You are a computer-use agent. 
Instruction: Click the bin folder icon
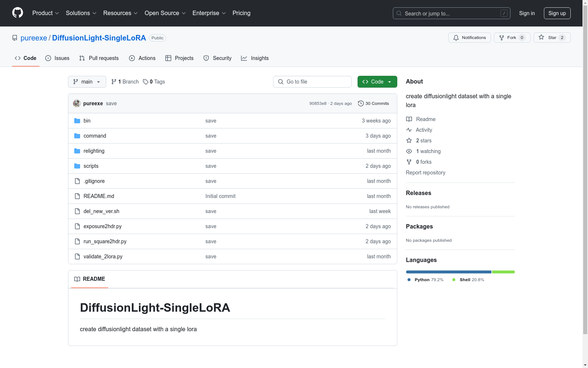point(77,121)
